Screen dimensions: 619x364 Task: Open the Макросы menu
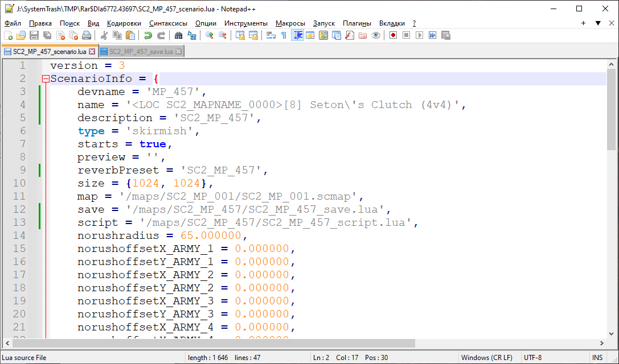pyautogui.click(x=290, y=23)
